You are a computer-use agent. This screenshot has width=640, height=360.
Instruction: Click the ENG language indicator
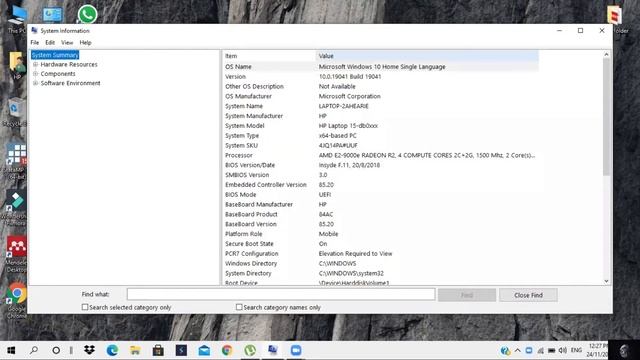click(576, 350)
